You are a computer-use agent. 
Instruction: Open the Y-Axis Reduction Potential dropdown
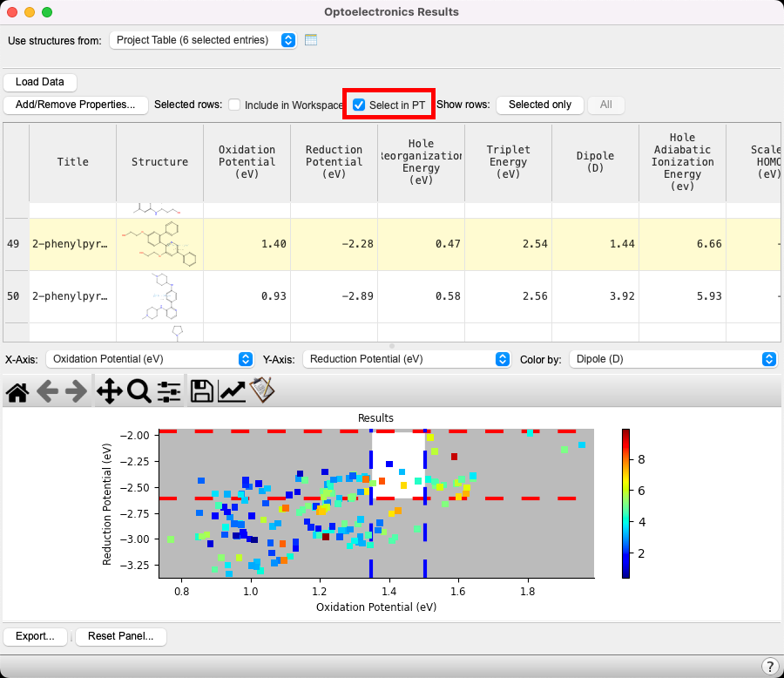pos(407,359)
